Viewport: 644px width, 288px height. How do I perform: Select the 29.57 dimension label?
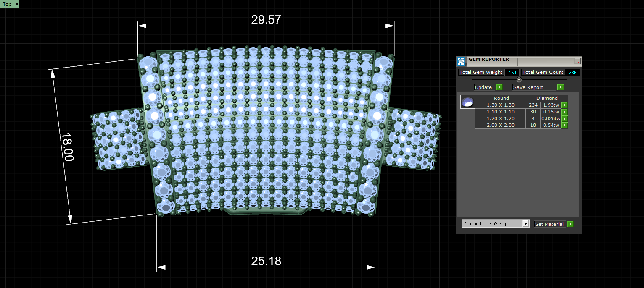tap(266, 20)
